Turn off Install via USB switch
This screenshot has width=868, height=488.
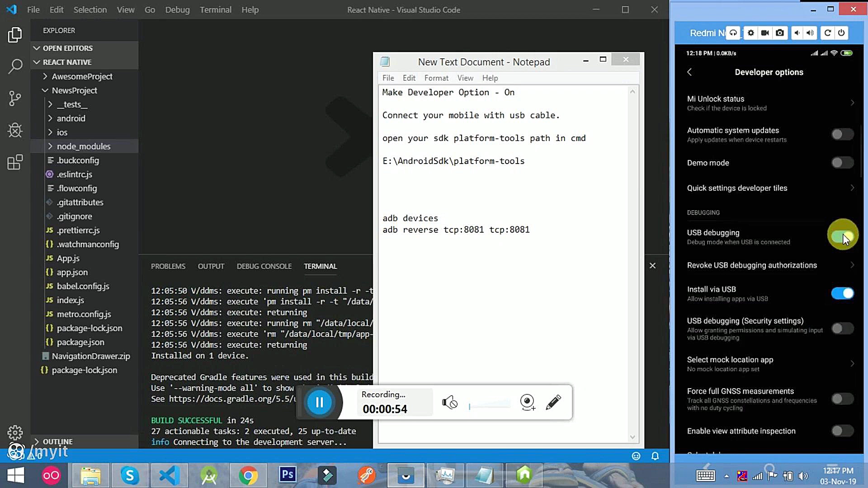pyautogui.click(x=842, y=293)
